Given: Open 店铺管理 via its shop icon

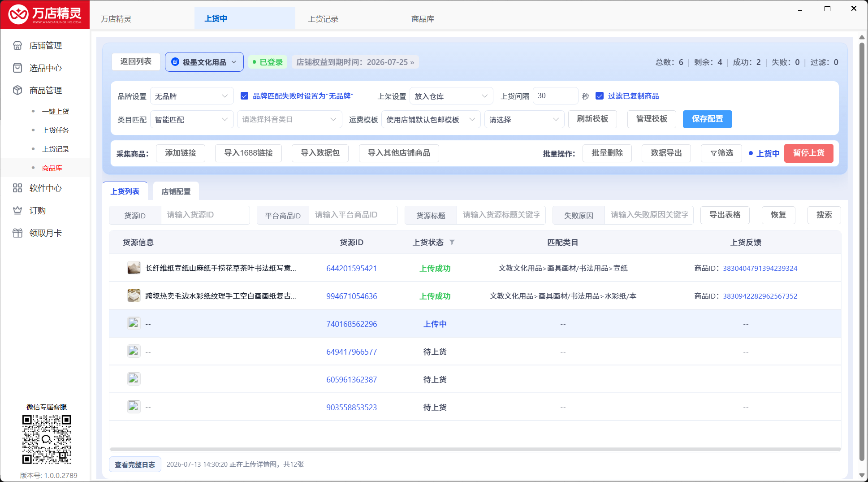Looking at the screenshot, I should point(17,46).
